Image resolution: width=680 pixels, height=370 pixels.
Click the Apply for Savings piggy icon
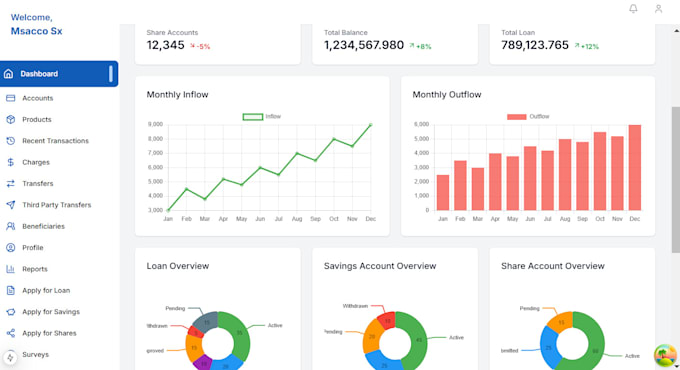click(x=10, y=311)
